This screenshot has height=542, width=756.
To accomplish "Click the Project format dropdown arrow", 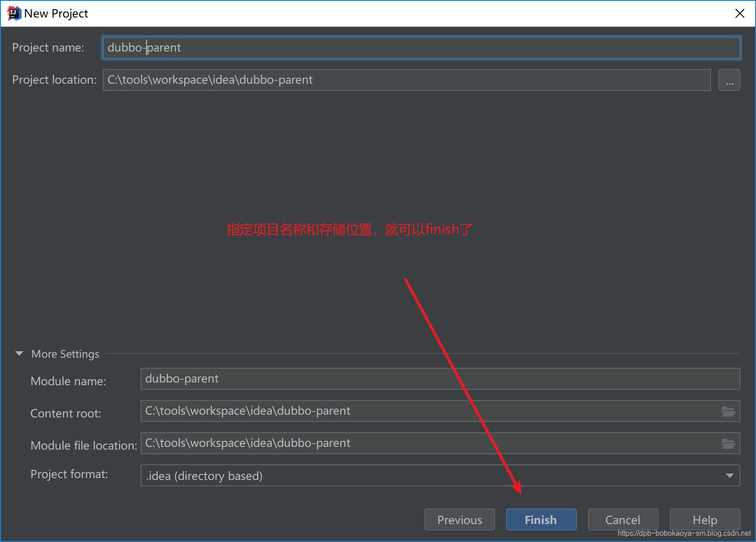I will point(729,475).
